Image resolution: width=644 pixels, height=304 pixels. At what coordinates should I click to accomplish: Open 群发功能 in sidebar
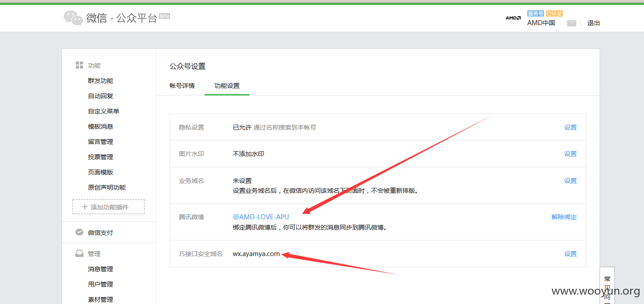pos(101,81)
